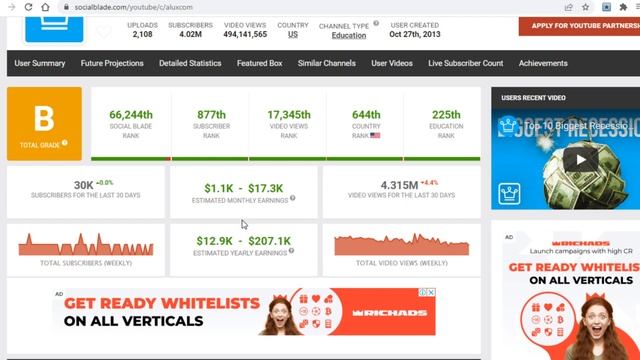640x360 pixels.
Task: Reload the page with browser refresh icon
Action: (28, 7)
